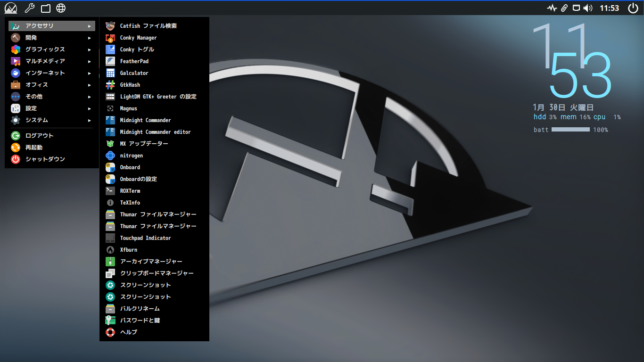Screen dimensions: 644x362
Task: Open the file manager panel icon
Action: pyautogui.click(x=45, y=8)
